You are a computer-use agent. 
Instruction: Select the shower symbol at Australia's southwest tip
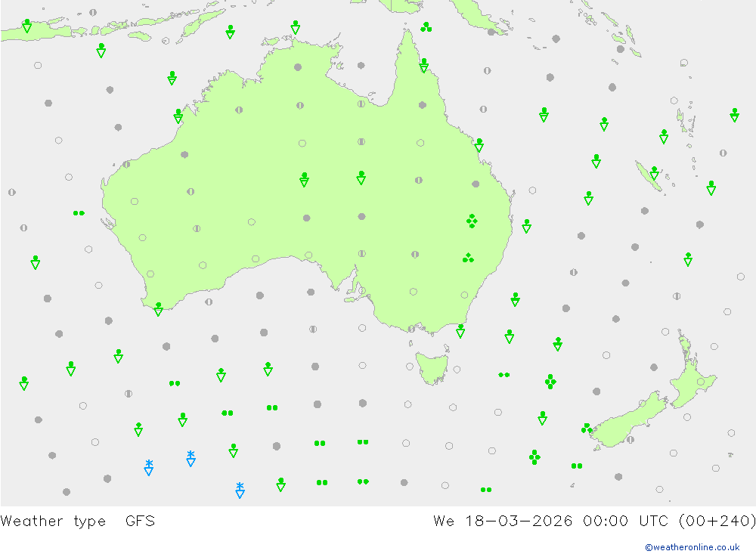tap(158, 310)
